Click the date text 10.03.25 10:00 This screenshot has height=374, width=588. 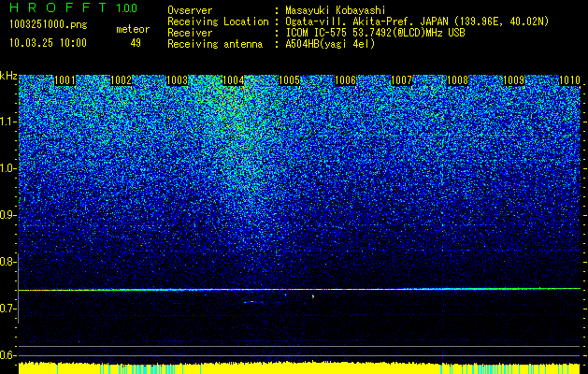[x=48, y=42]
